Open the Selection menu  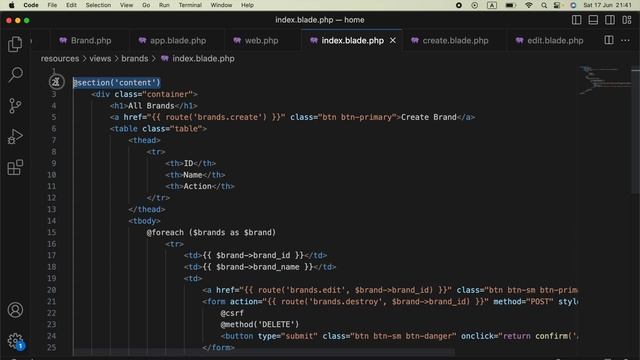coord(98,5)
